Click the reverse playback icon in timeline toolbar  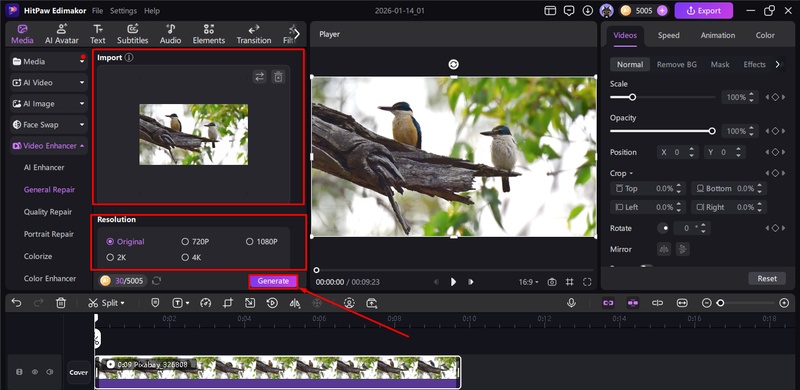[x=272, y=303]
